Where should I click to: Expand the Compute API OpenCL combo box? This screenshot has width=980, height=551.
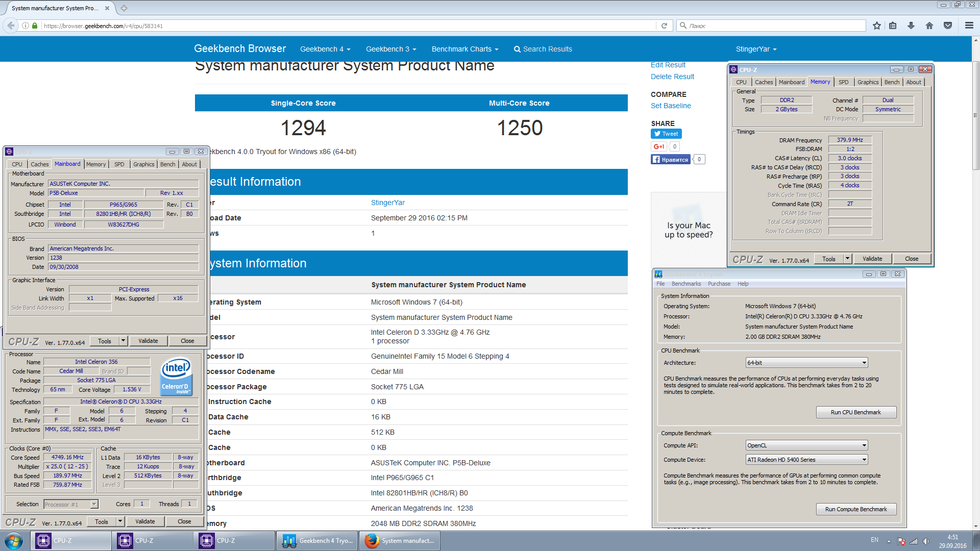click(806, 445)
